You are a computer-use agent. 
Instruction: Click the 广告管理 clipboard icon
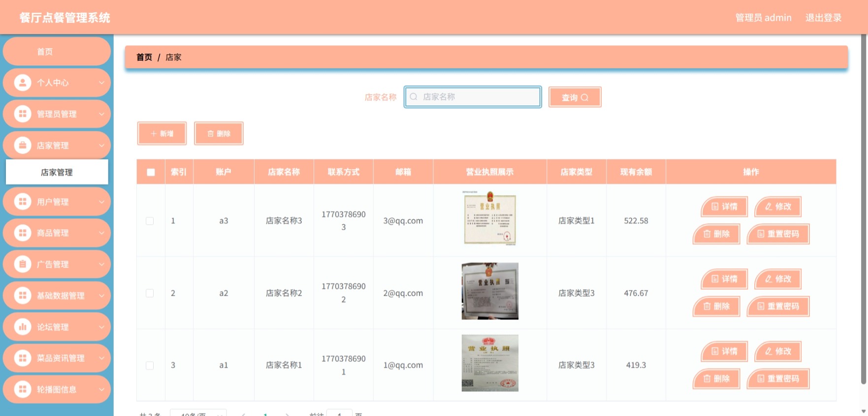coord(22,264)
